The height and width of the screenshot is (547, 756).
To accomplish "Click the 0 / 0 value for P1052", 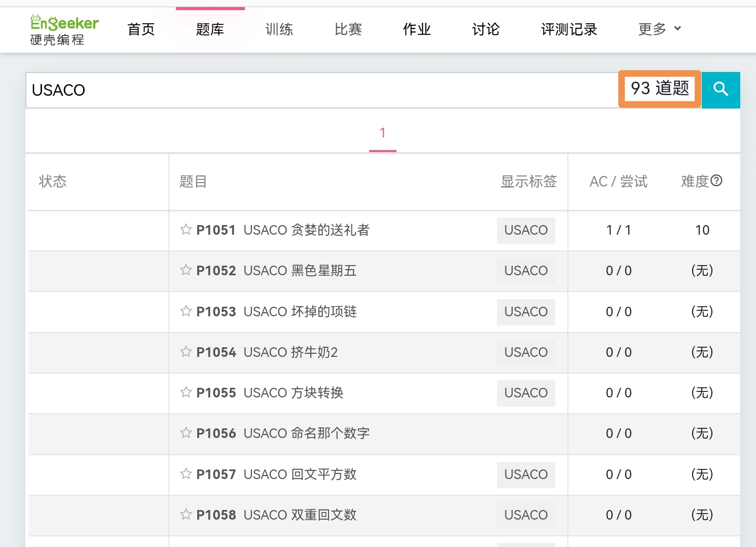I will tap(619, 271).
